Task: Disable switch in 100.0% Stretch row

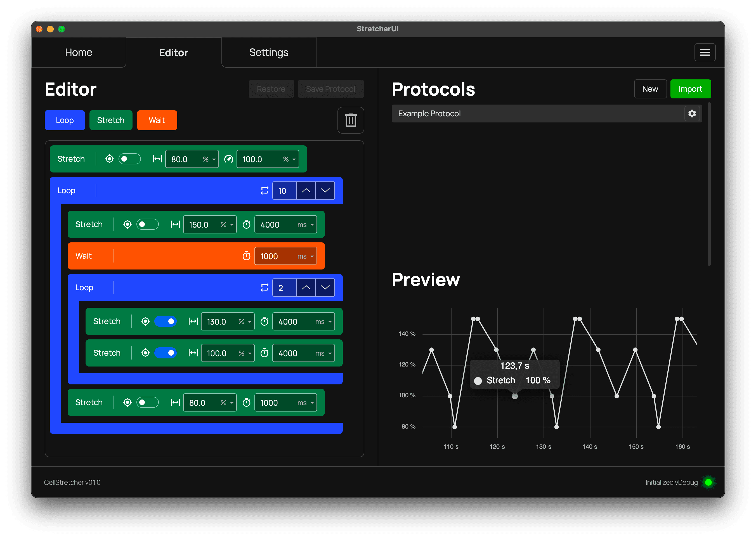Action: (x=166, y=353)
